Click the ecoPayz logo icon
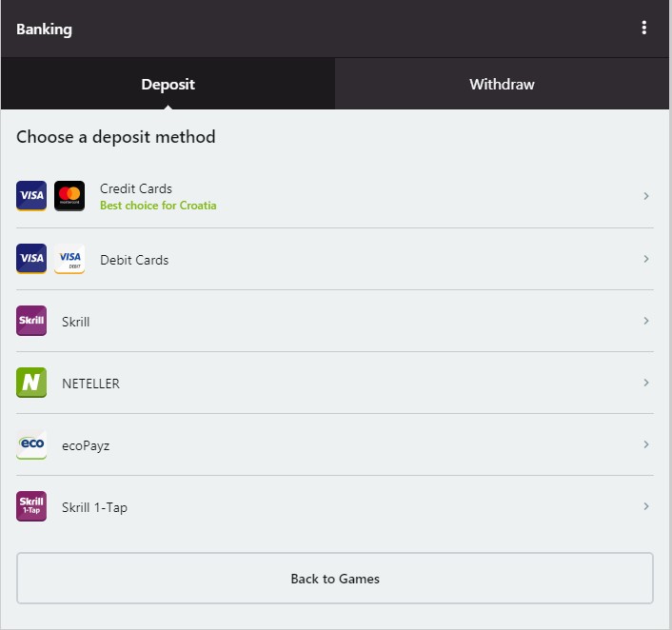 click(x=31, y=444)
